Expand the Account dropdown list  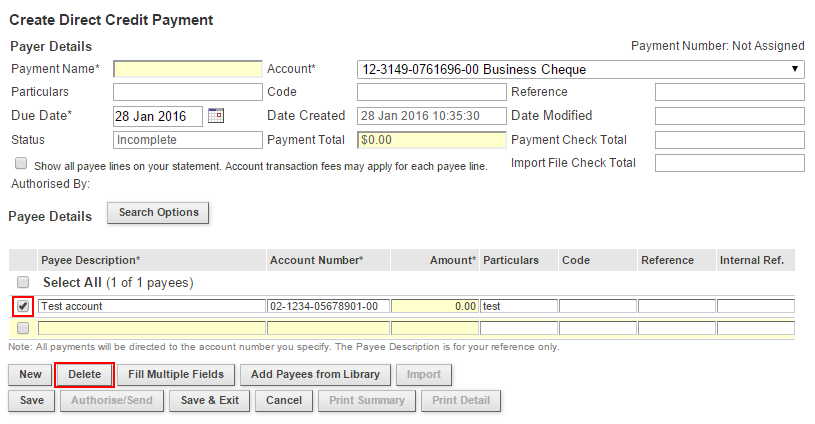[x=580, y=70]
